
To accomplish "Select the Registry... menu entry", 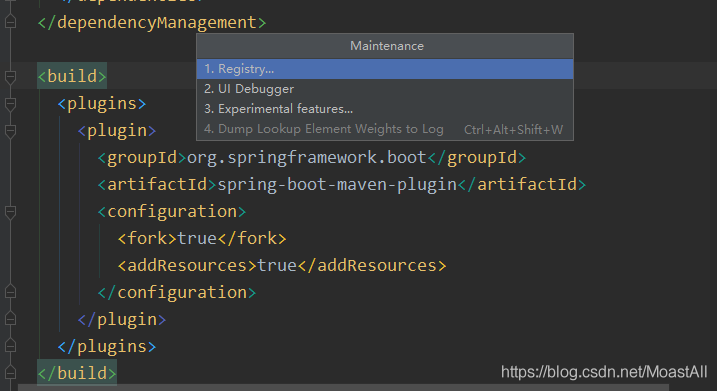I will click(x=385, y=69).
